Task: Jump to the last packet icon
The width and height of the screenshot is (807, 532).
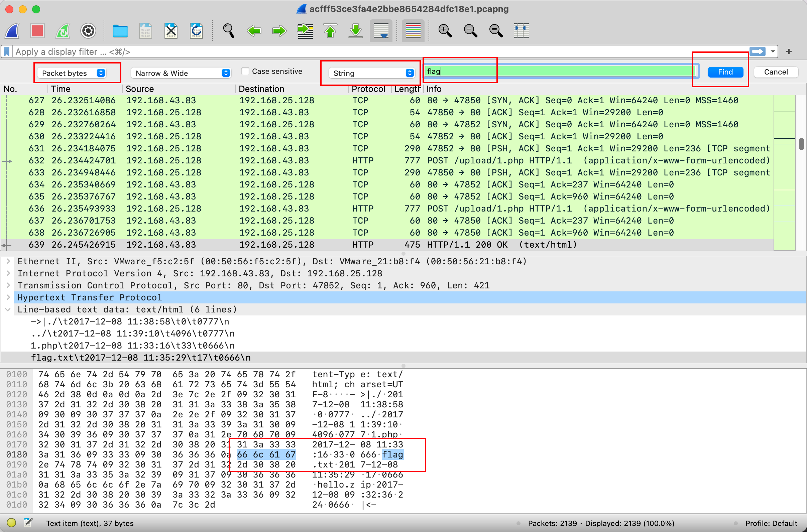Action: tap(356, 31)
